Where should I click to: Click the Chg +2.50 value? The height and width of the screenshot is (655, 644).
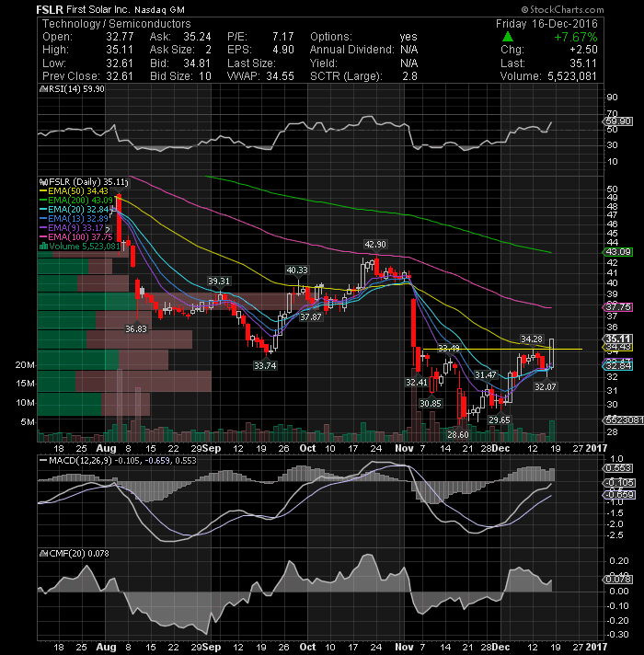[x=583, y=50]
